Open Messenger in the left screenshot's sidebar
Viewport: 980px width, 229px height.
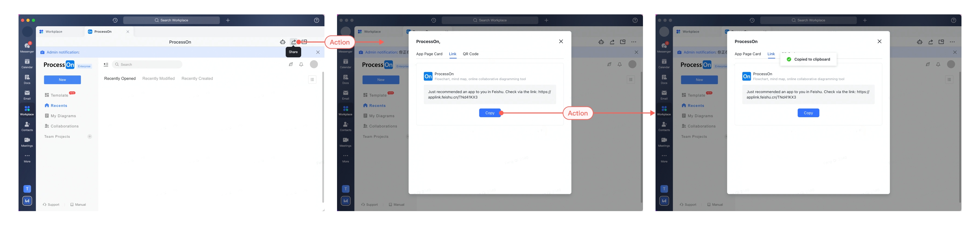[x=27, y=47]
